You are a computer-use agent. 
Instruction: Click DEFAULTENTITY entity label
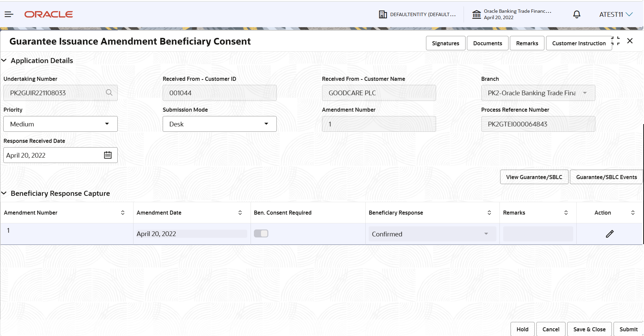tap(423, 14)
